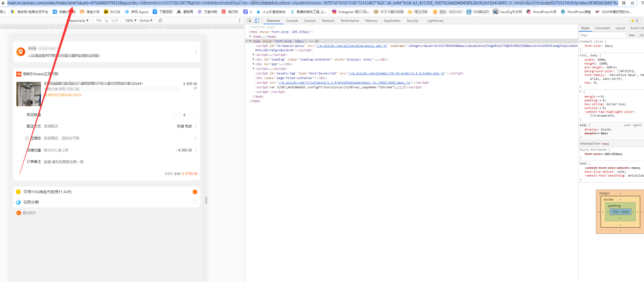Open the aplus_wap.js script link
644x282 pixels.
(x=352, y=46)
